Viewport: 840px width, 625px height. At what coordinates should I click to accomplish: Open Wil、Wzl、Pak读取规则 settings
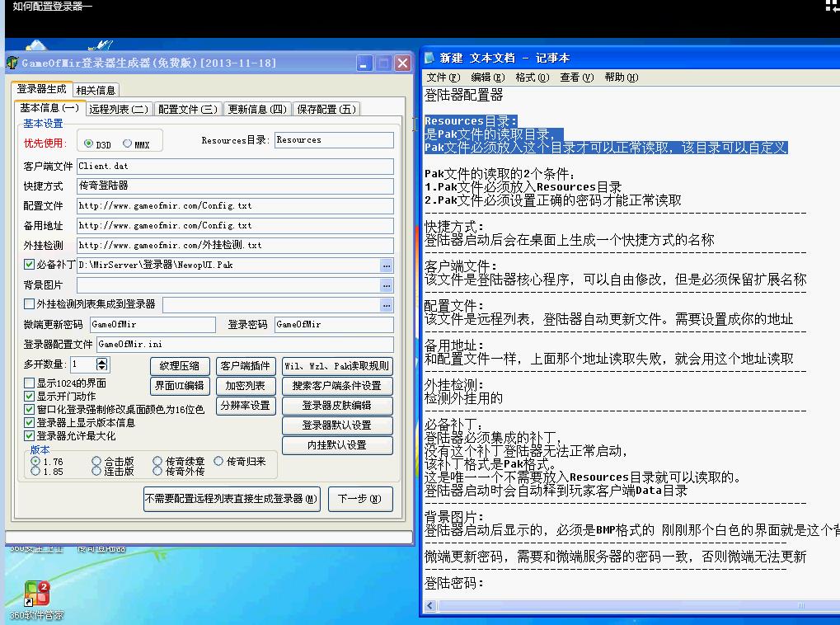tap(337, 366)
